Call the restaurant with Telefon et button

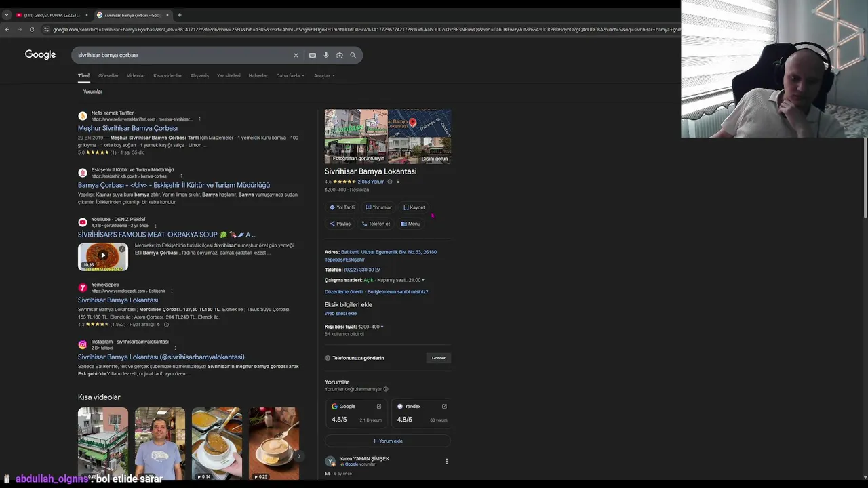[x=376, y=224]
